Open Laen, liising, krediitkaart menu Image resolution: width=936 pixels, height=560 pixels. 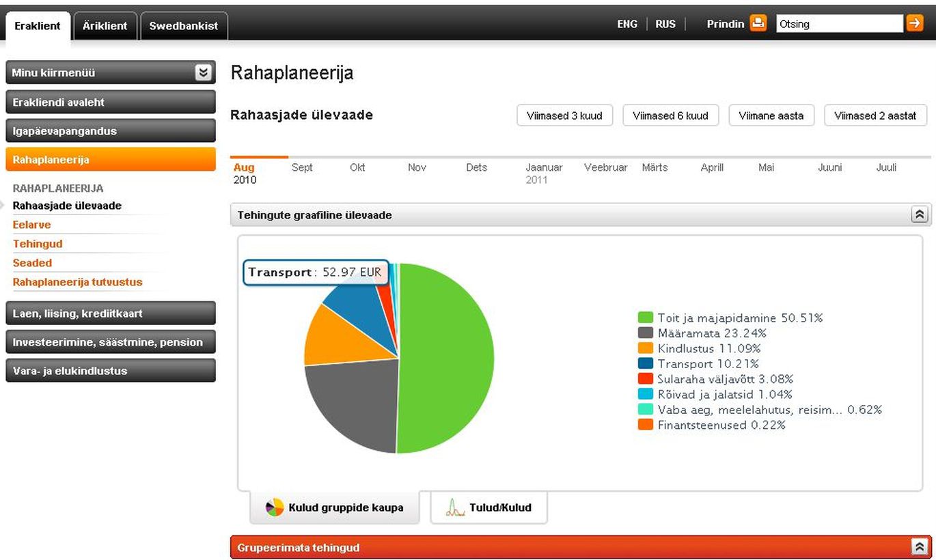click(x=111, y=313)
